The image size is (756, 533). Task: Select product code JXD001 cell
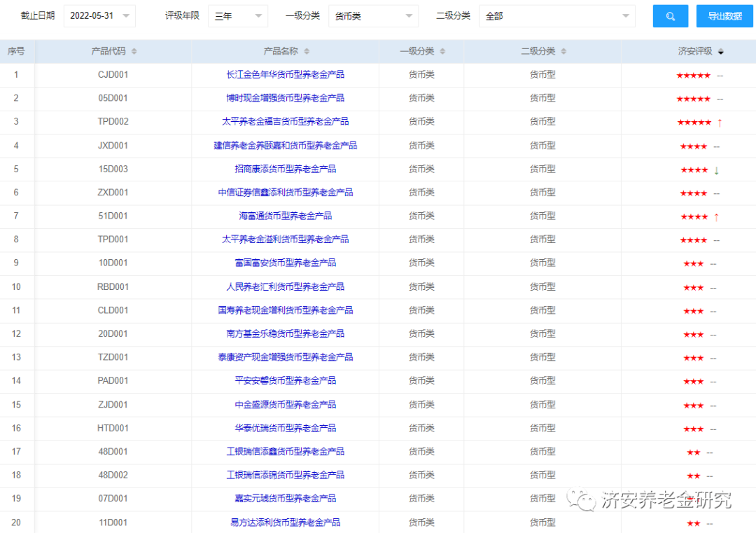[113, 145]
